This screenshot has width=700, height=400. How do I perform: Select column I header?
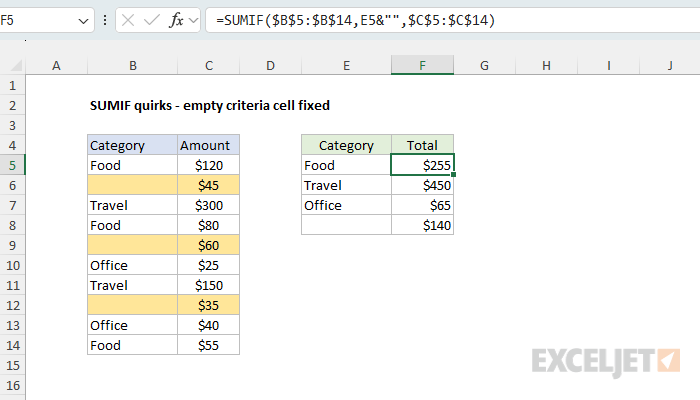pos(608,66)
